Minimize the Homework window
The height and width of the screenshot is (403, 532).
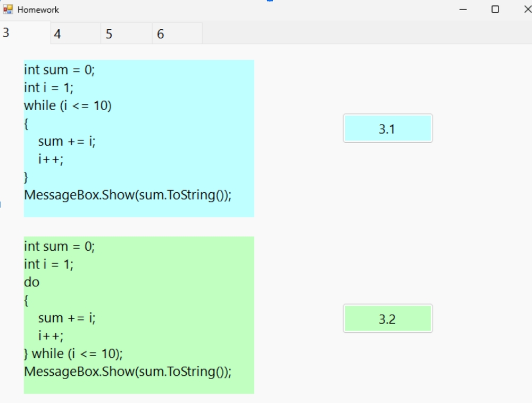tap(463, 10)
